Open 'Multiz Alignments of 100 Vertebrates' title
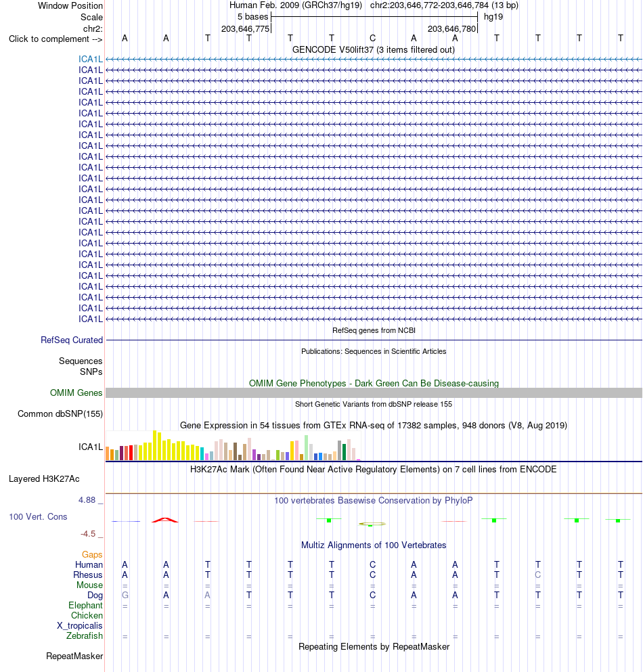This screenshot has width=643, height=672. coord(374,545)
